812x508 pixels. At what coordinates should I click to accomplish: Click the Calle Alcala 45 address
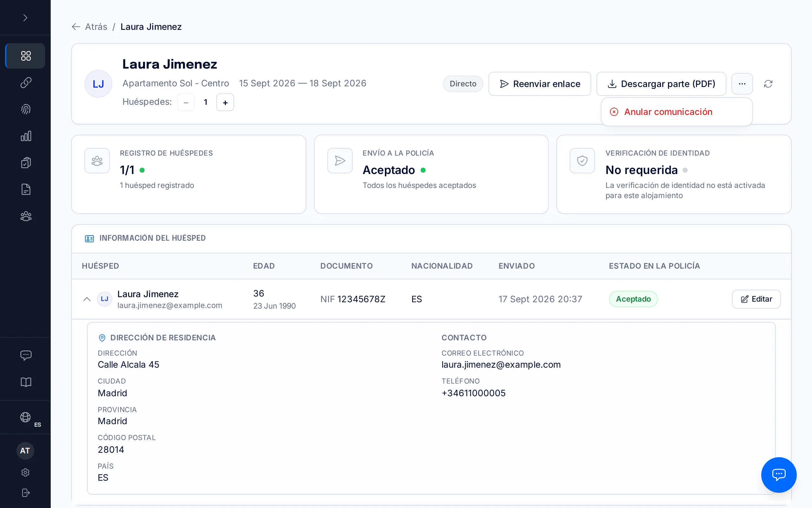[x=128, y=364]
